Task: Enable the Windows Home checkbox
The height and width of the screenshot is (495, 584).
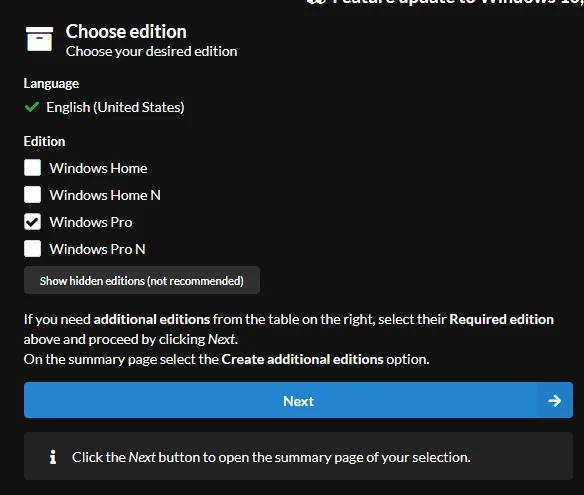Action: [x=32, y=168]
